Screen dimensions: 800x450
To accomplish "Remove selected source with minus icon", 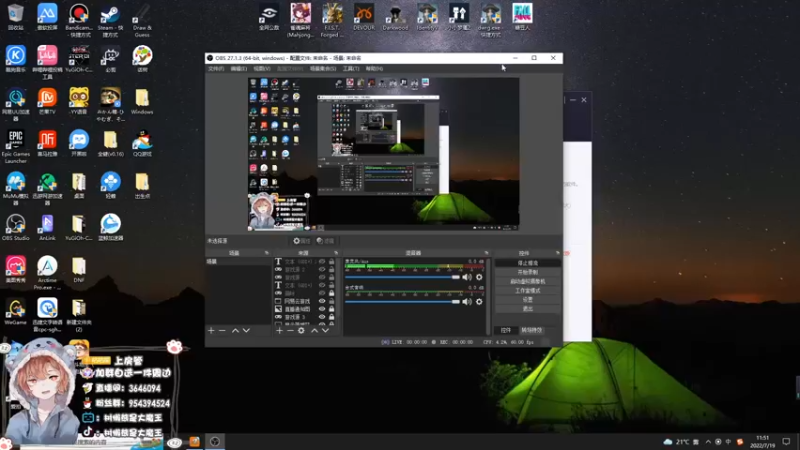I will tap(290, 331).
